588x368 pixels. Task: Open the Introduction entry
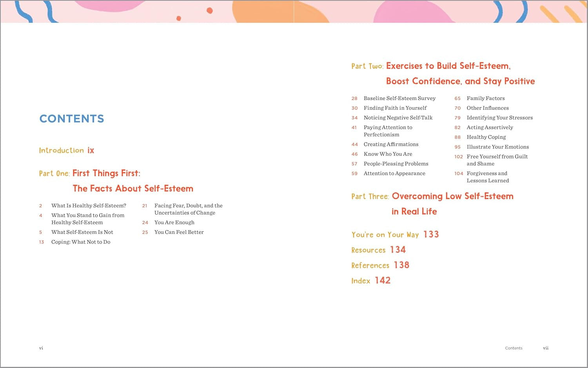click(x=66, y=150)
